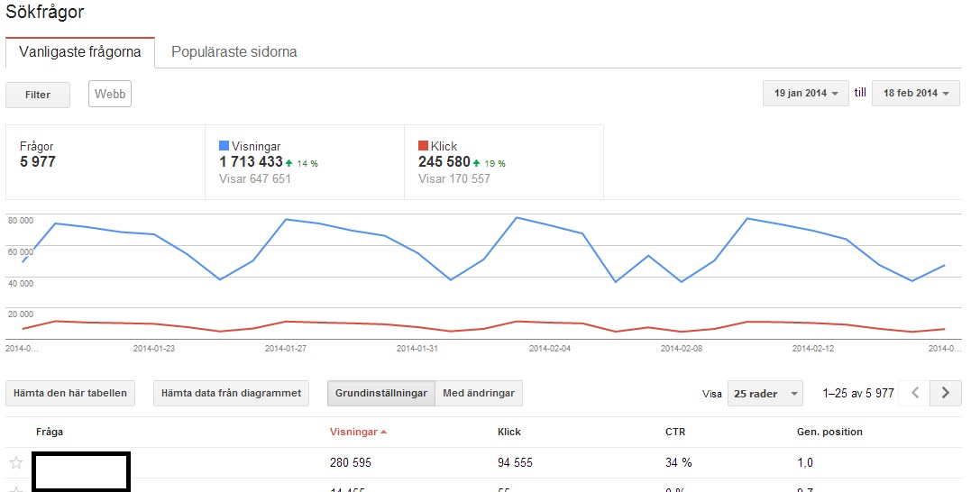This screenshot has height=492, width=980.
Task: Click the 1,0 position cell
Action: 805,463
